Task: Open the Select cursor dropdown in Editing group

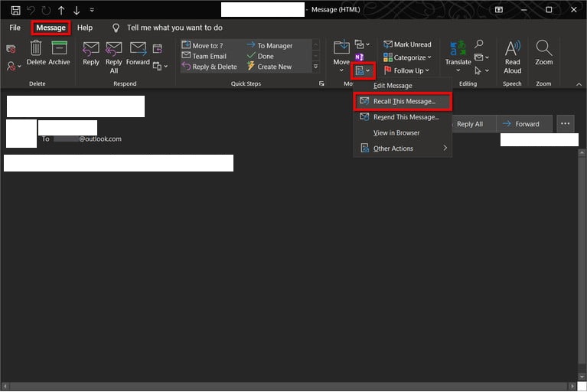Action: pyautogui.click(x=481, y=70)
